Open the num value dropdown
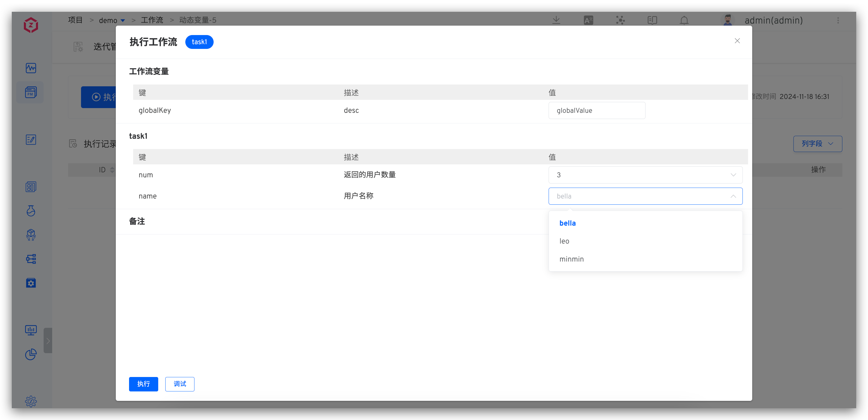The width and height of the screenshot is (868, 420). pyautogui.click(x=645, y=175)
